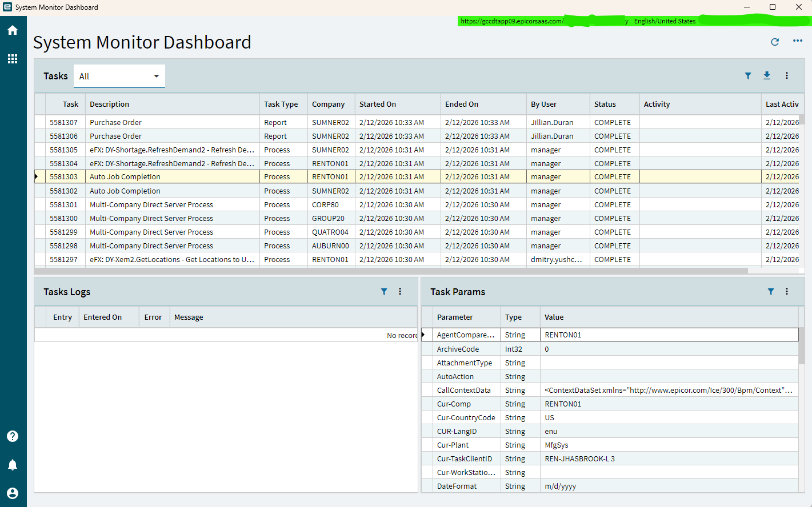Viewport: 812px width, 507px height.
Task: Open the notifications bell icon
Action: click(x=13, y=465)
